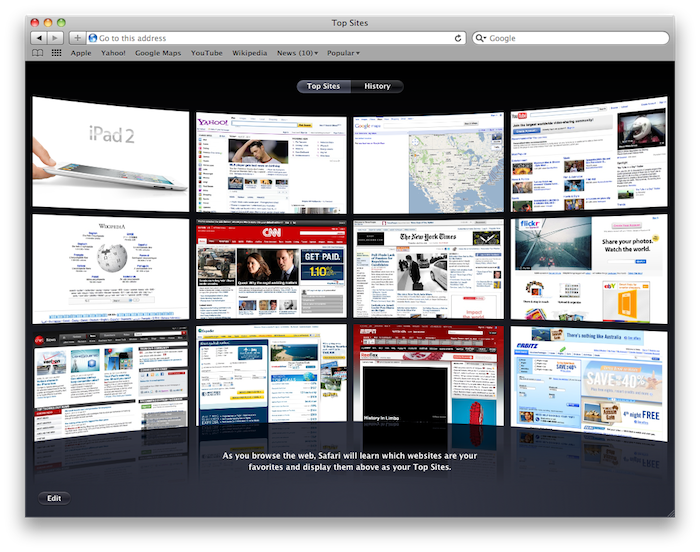Go forward with the right arrow button
This screenshot has width=700, height=552.
(x=55, y=38)
